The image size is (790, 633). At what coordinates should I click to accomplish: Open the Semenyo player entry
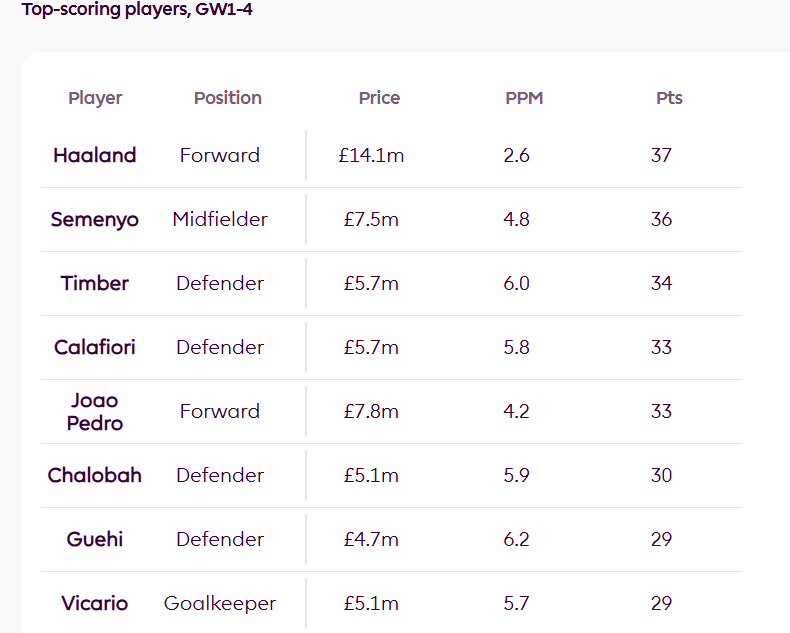pos(95,219)
